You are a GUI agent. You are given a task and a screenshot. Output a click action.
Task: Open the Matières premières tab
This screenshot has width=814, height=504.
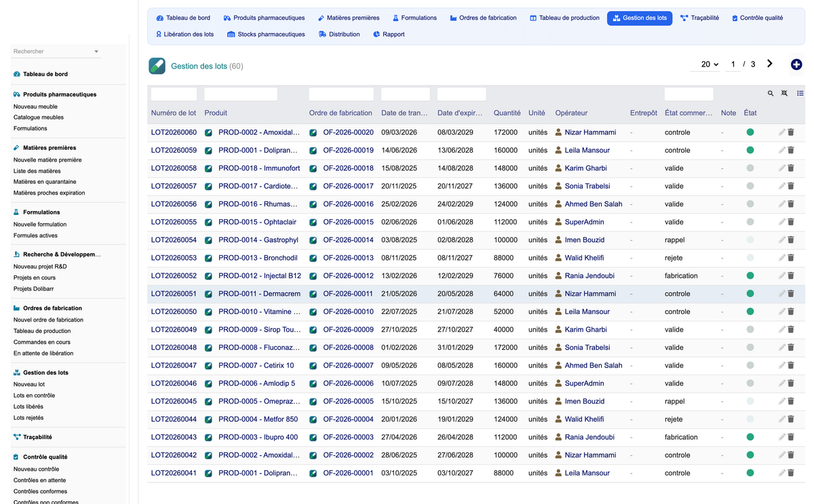pos(348,18)
